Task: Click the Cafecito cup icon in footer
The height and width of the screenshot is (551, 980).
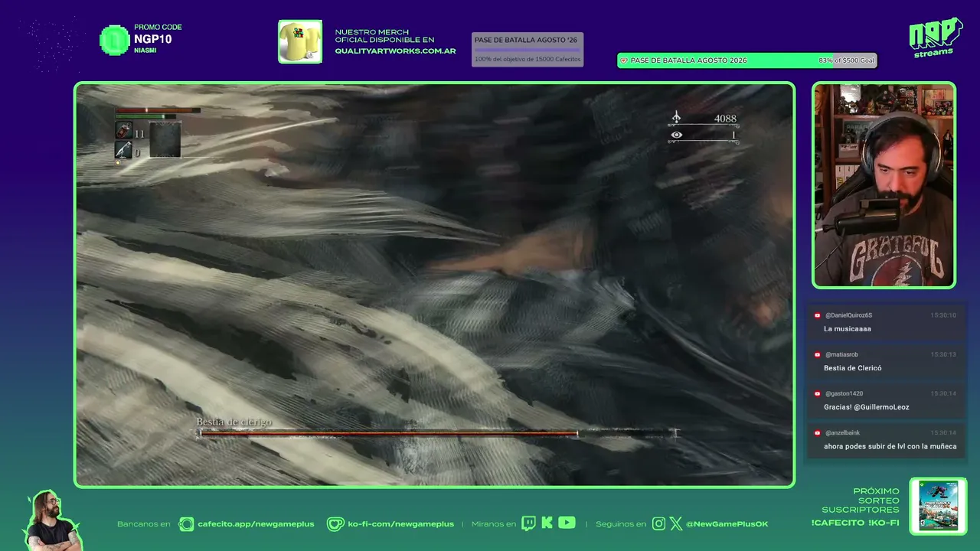Action: pyautogui.click(x=186, y=523)
